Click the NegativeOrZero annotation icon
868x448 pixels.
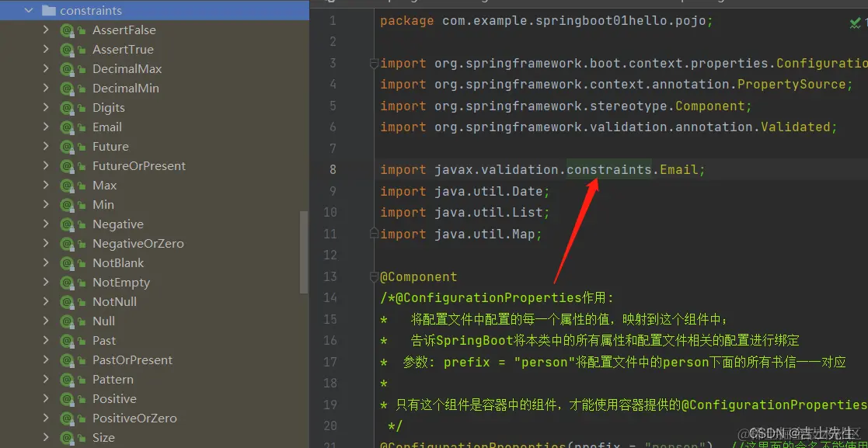[67, 243]
